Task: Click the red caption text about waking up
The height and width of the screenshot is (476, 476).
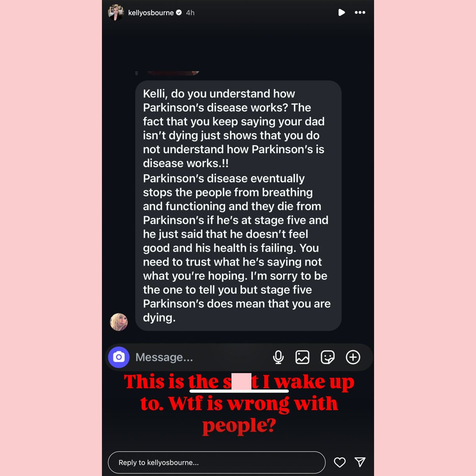Action: click(239, 404)
